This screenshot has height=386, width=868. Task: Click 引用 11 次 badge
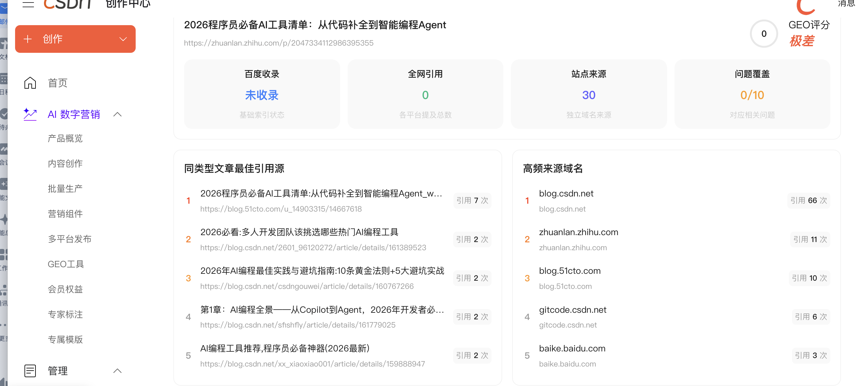point(810,239)
